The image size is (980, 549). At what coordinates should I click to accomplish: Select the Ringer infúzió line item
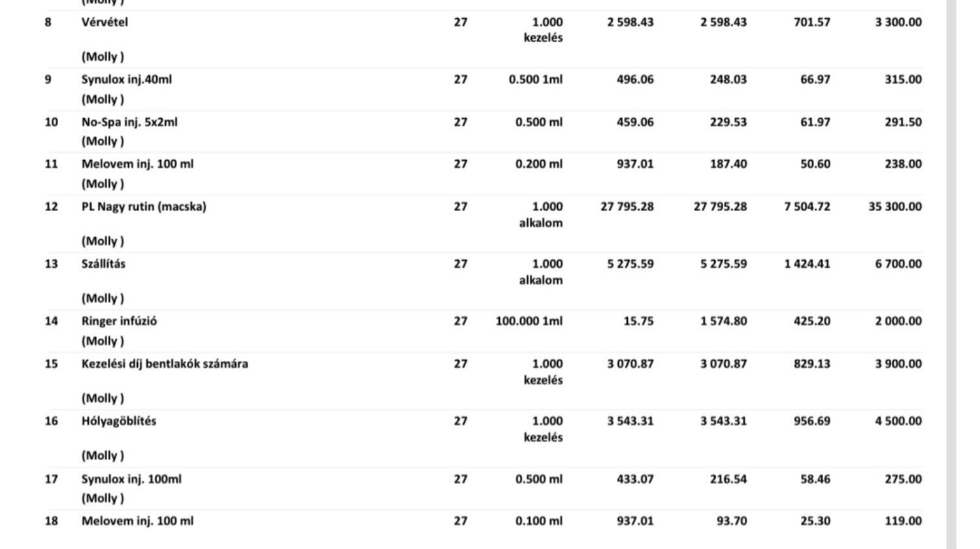119,322
